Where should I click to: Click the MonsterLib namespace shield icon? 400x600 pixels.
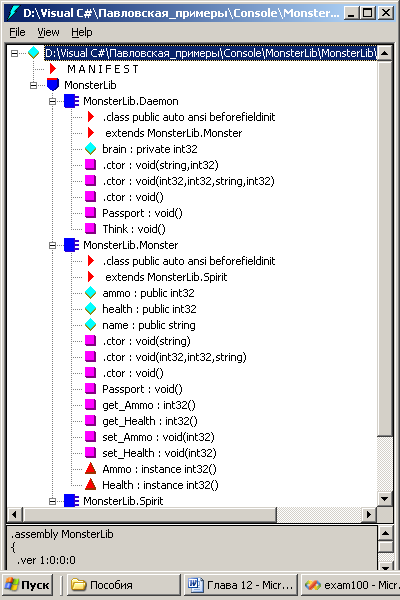pos(53,85)
